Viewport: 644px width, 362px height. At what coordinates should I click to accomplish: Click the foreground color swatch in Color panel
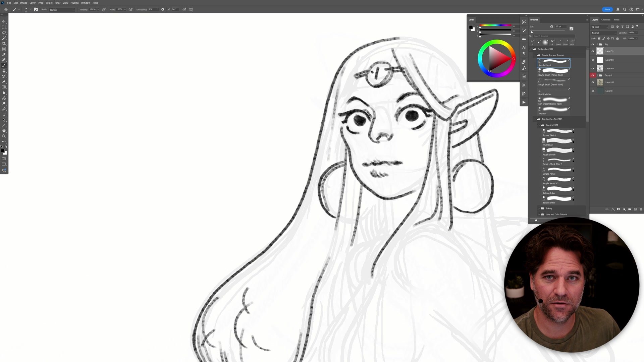point(471,27)
